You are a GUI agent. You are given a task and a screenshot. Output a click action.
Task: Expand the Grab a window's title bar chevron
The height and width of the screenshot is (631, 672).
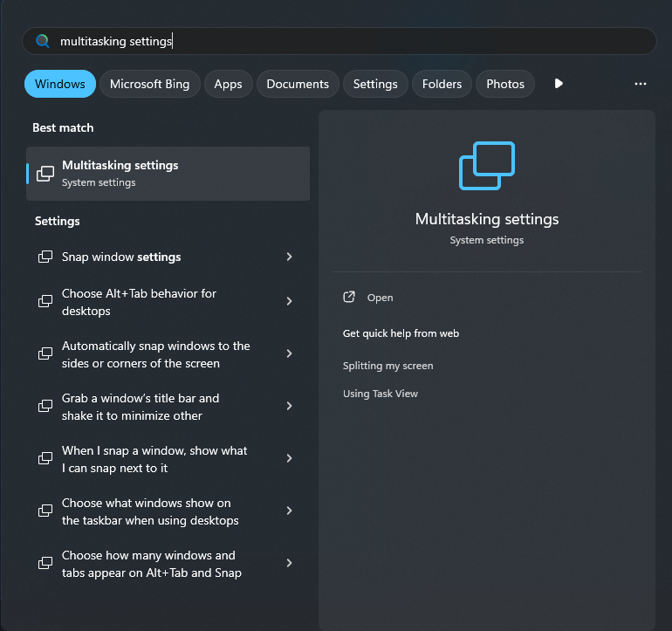pos(289,406)
